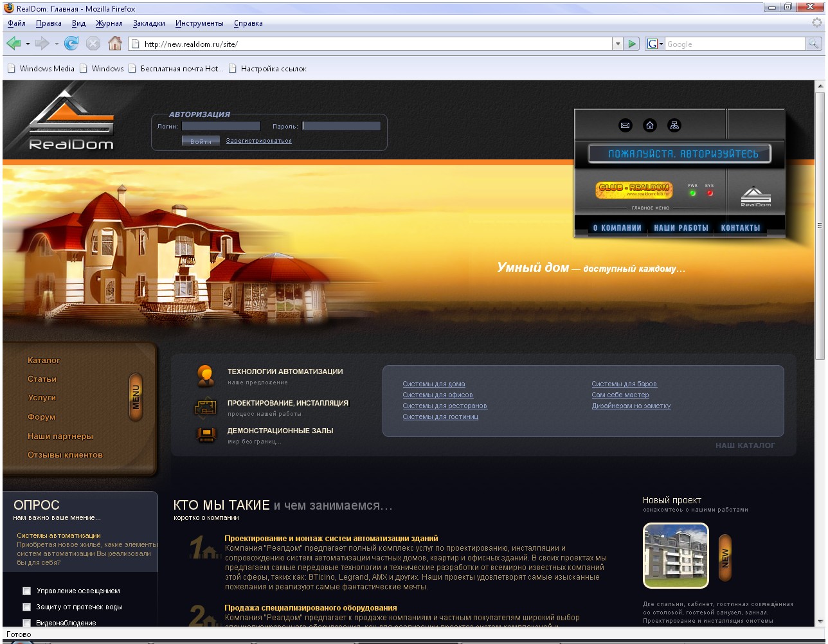Expand the address bar URL history dropdown
This screenshot has height=644, width=828.
(x=618, y=44)
